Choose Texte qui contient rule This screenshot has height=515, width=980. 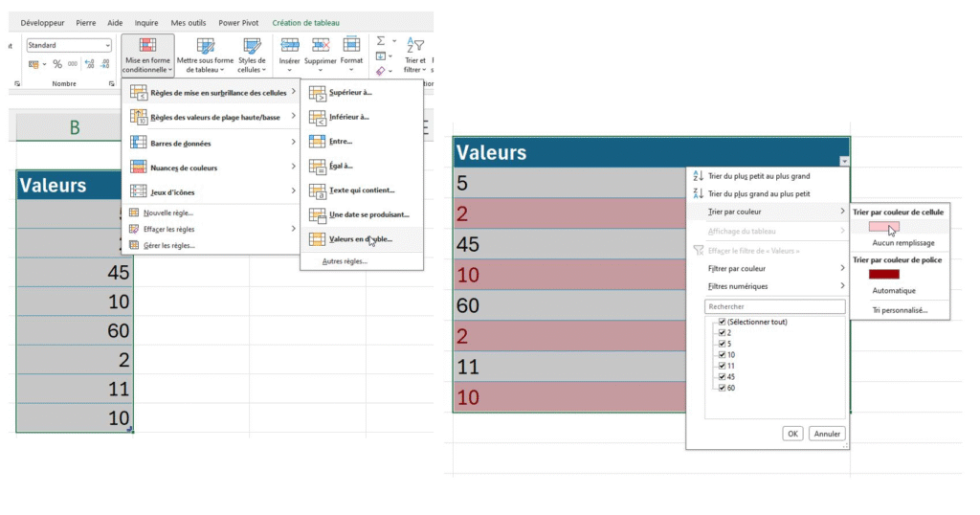click(x=361, y=190)
